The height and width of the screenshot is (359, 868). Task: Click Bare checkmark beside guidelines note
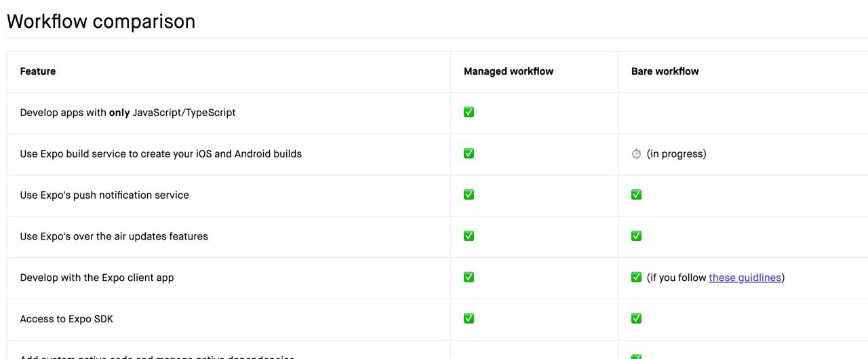coord(636,277)
